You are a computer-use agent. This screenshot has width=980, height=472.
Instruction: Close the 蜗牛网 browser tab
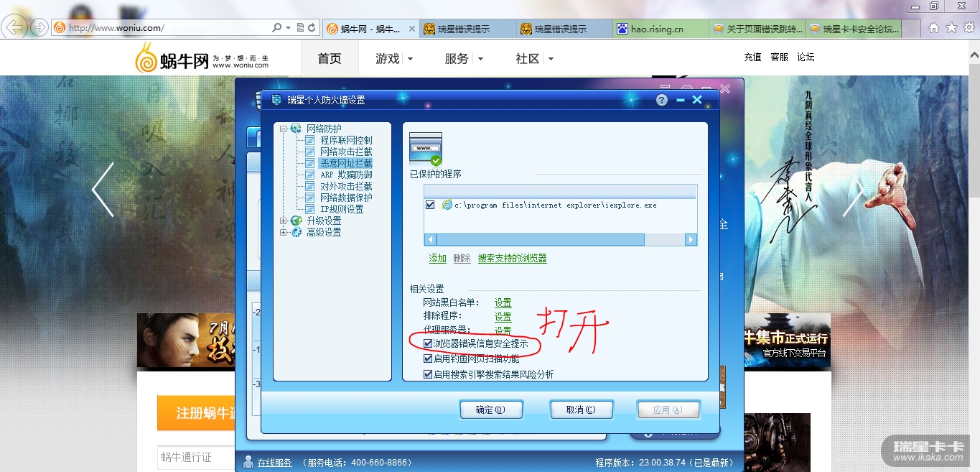[x=411, y=29]
